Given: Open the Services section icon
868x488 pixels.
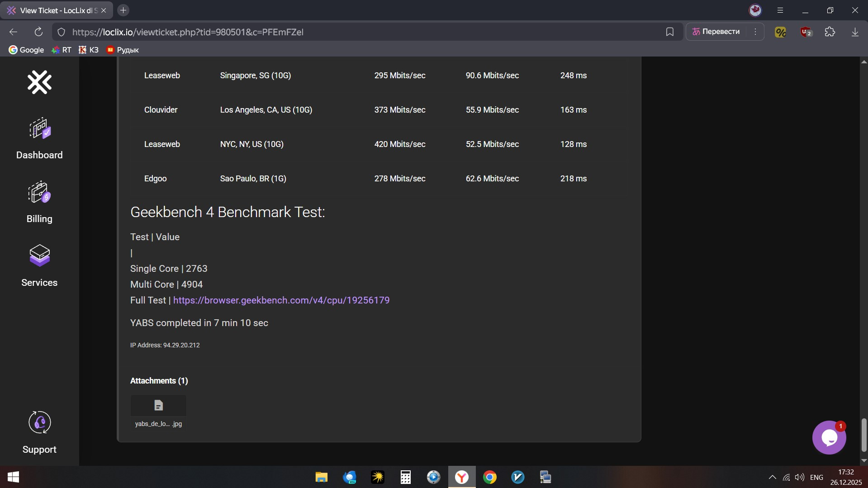Looking at the screenshot, I should [x=40, y=256].
